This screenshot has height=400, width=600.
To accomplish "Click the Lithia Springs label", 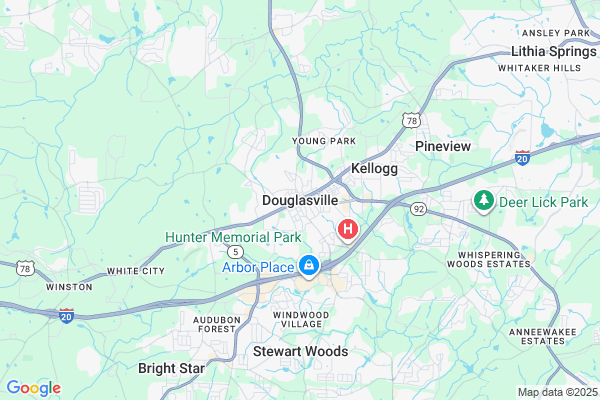I will [x=554, y=51].
